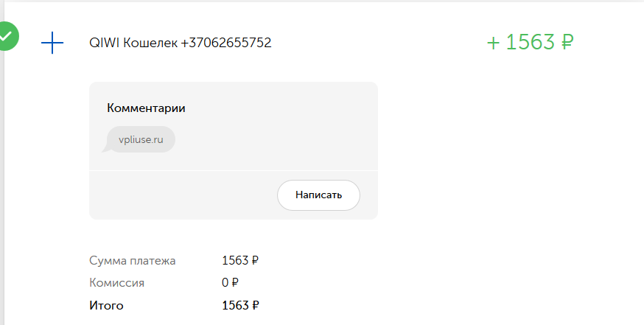Viewport: 644px width, 325px height.
Task: Click the ruble sign next to Комиссия value
Action: pos(235,283)
